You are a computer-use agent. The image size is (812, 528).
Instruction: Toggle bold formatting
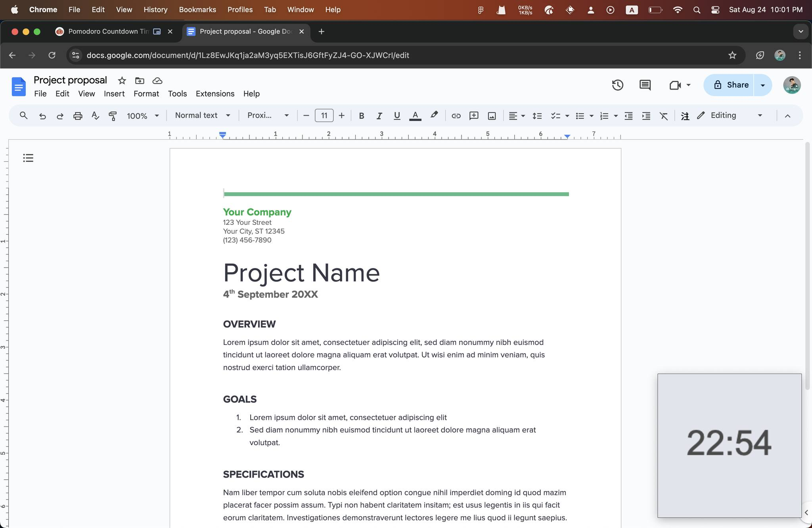(x=361, y=116)
